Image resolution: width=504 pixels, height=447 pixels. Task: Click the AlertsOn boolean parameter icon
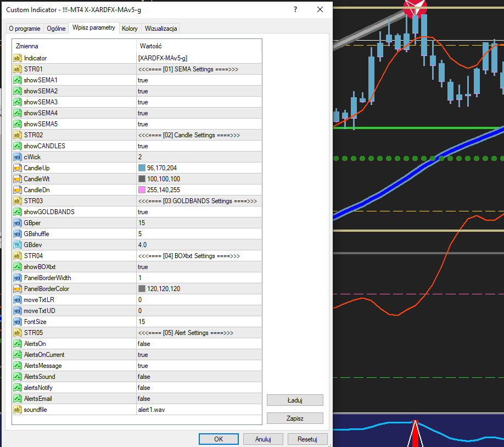click(17, 344)
